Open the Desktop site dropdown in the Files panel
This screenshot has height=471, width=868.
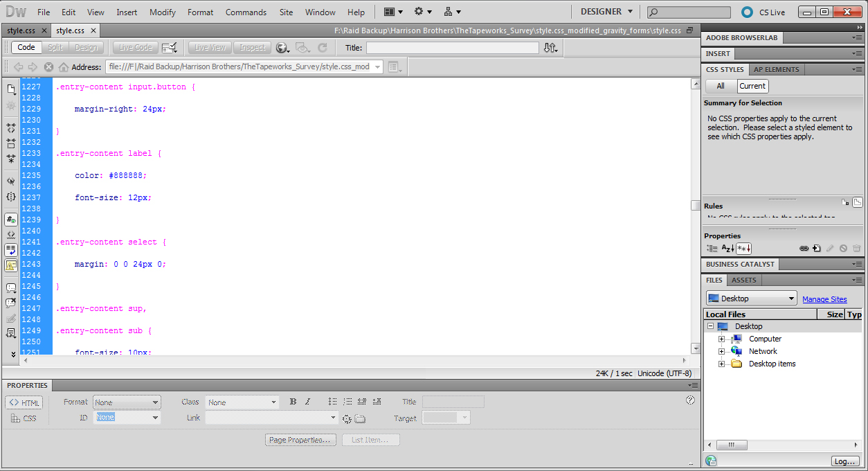tap(752, 299)
